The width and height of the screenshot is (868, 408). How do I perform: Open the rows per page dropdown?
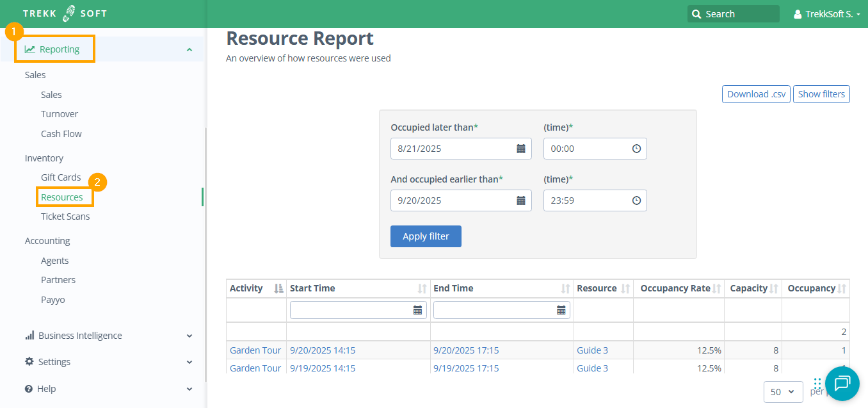[783, 391]
